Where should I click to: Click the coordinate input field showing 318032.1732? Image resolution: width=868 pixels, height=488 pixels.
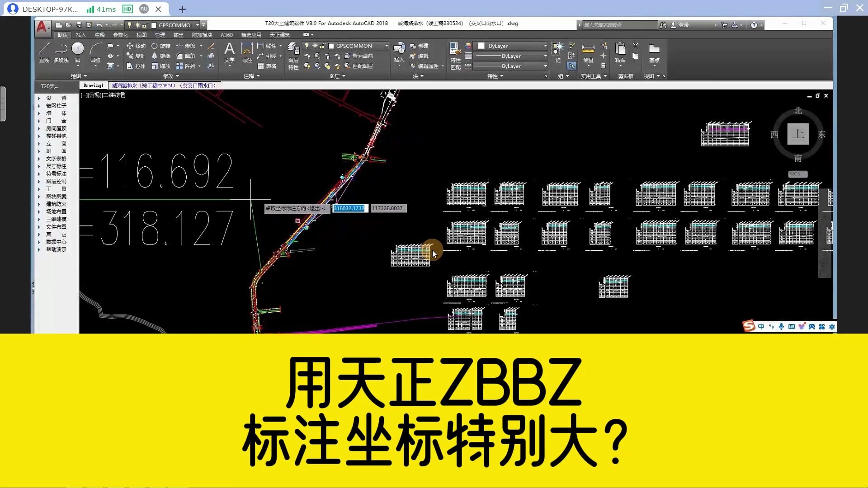349,208
